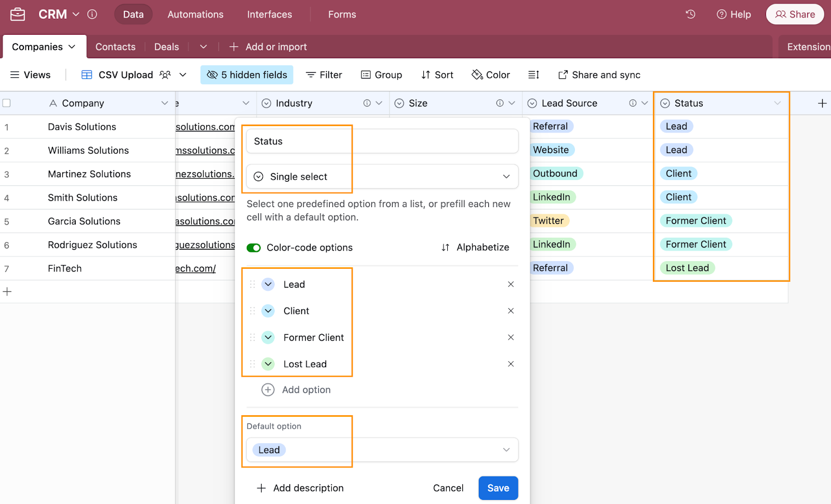Select the Companies table tab
831x504 pixels.
pyautogui.click(x=44, y=47)
